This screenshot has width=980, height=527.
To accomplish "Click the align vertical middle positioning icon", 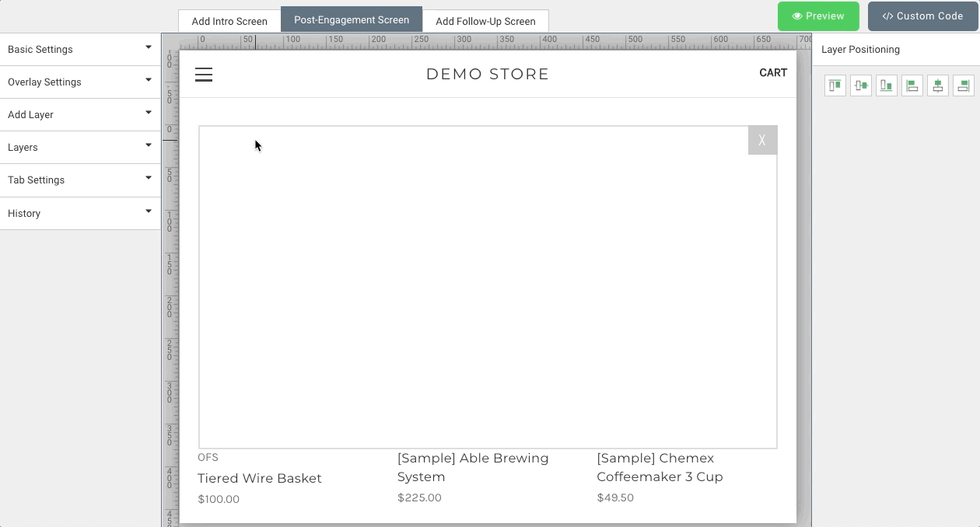I will coord(861,86).
